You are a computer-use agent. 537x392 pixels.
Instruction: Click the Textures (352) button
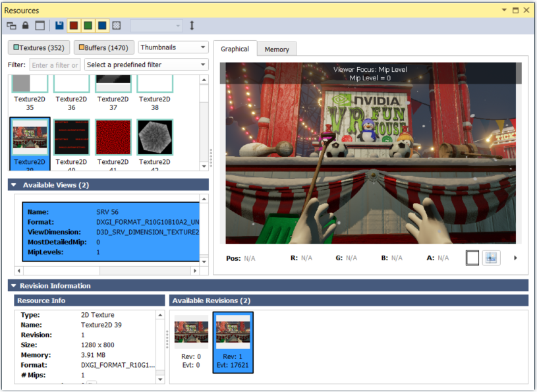click(x=38, y=47)
